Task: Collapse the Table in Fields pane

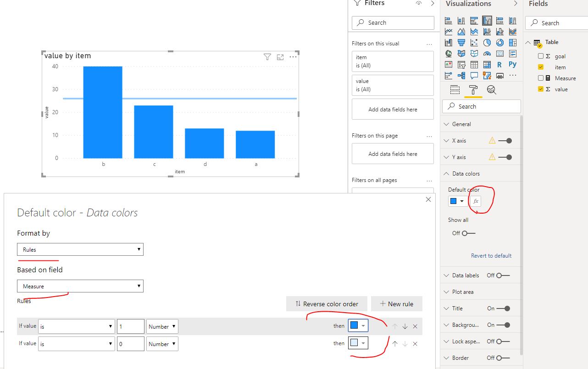Action: coord(528,42)
